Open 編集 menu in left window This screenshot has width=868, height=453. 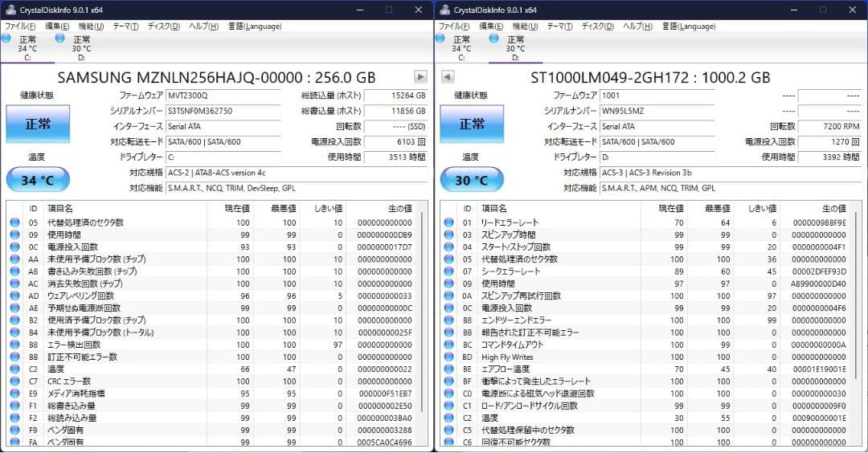point(57,27)
